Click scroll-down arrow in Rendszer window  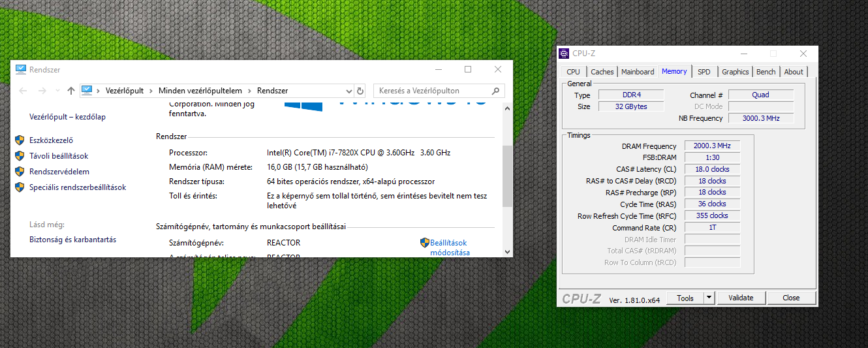click(508, 251)
